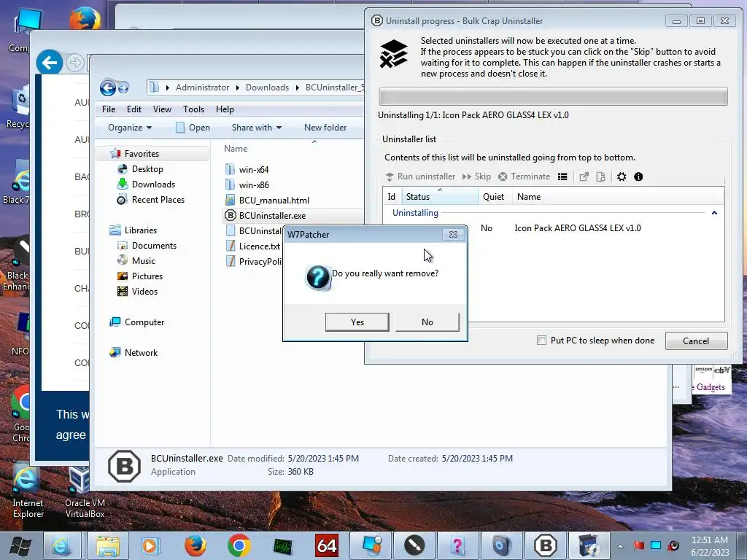747x560 pixels.
Task: Select BCU_manual.html file
Action: pos(274,200)
